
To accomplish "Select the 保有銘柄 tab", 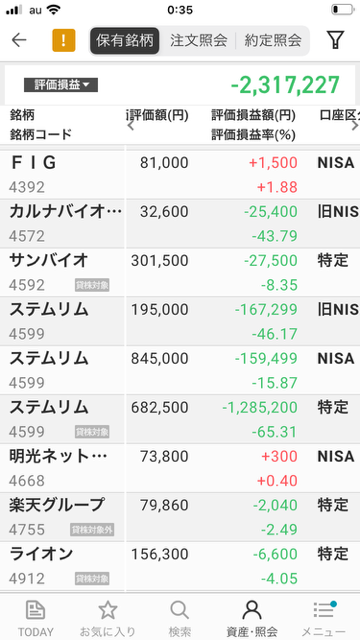I will (x=124, y=40).
